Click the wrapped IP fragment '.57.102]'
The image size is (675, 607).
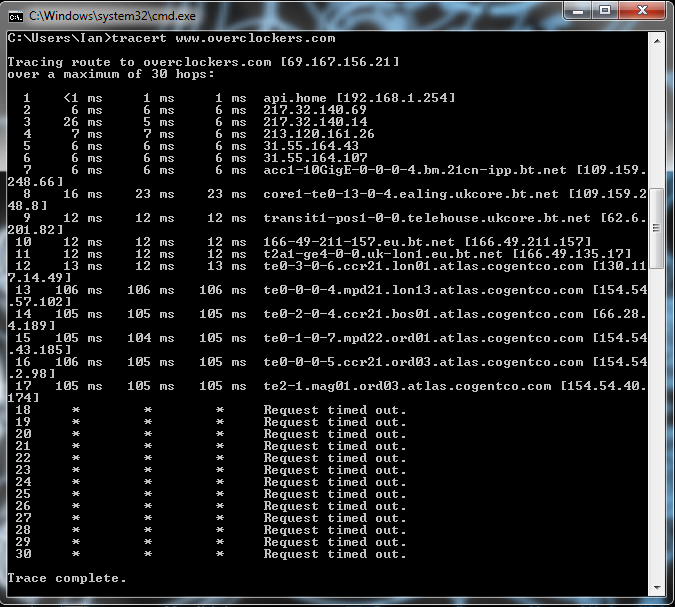coord(39,302)
